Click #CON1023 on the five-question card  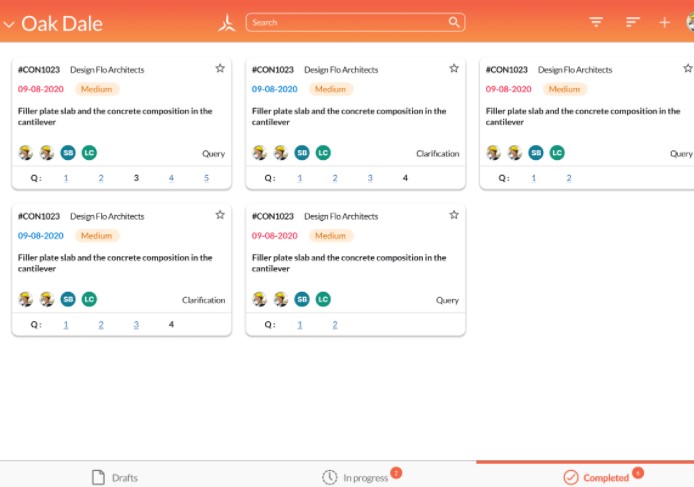tap(39, 70)
